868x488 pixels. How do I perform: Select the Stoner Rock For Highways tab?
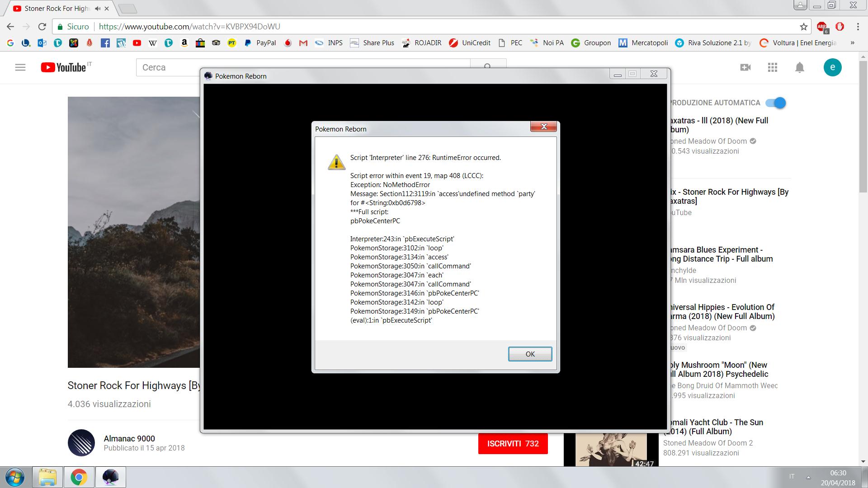coord(57,9)
